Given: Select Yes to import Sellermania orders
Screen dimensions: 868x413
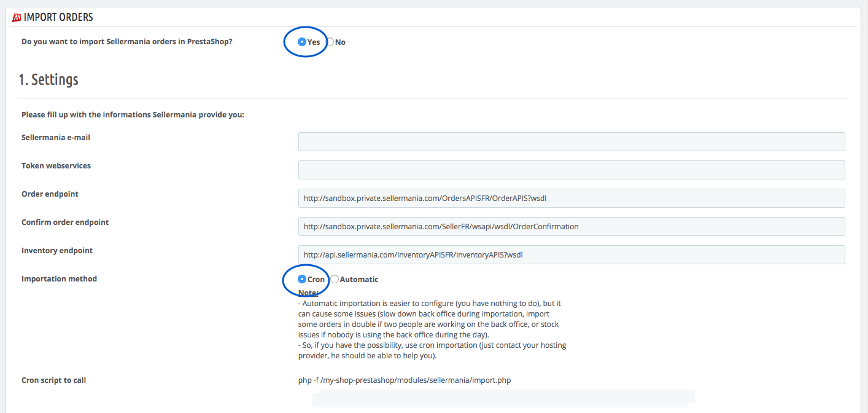Looking at the screenshot, I should 302,42.
